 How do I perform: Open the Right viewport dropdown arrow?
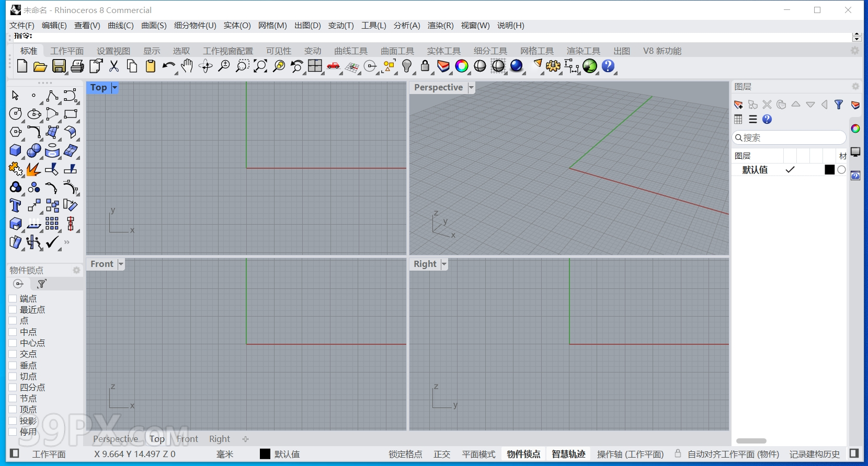(444, 264)
